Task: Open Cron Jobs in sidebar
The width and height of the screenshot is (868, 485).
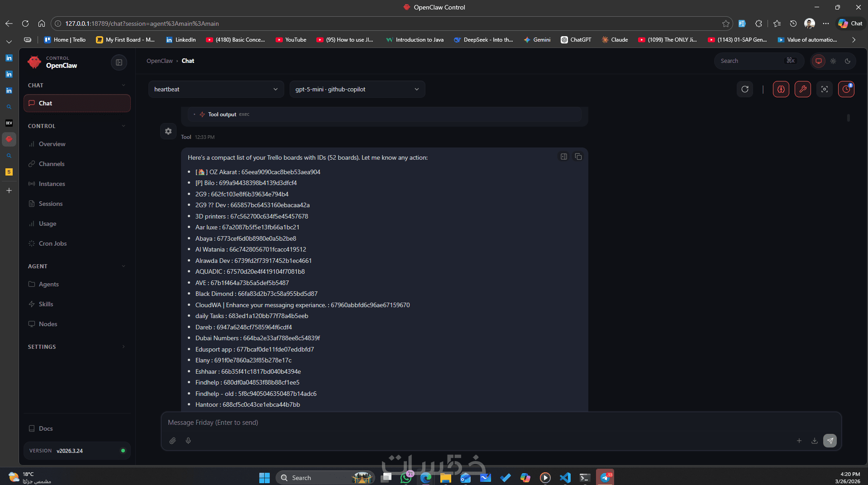Action: [x=77, y=243]
